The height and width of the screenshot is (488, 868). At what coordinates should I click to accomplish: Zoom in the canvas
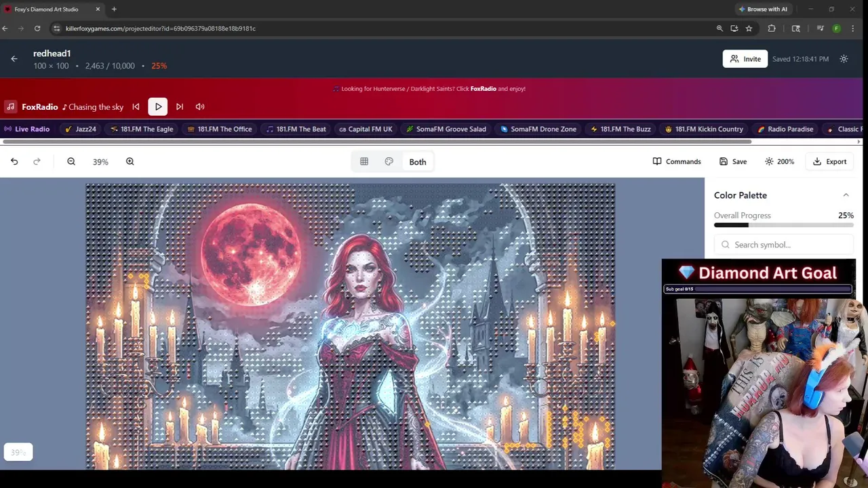(x=130, y=161)
